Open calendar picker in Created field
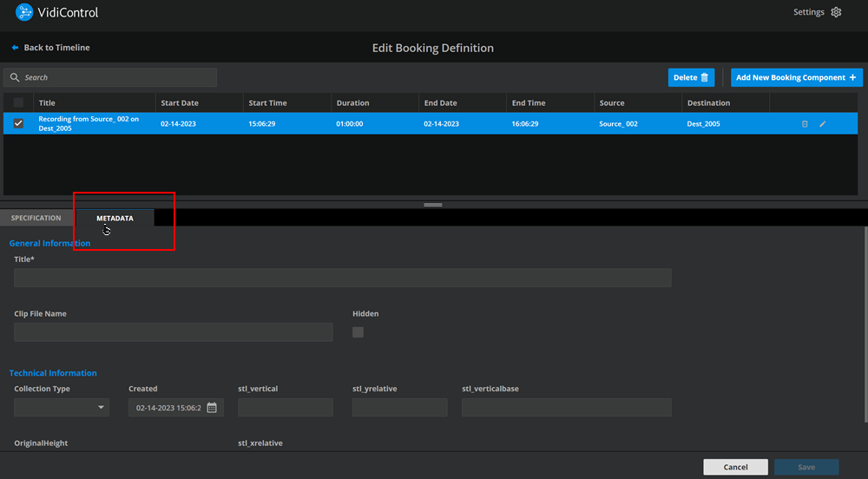The height and width of the screenshot is (479, 868). pyautogui.click(x=212, y=407)
